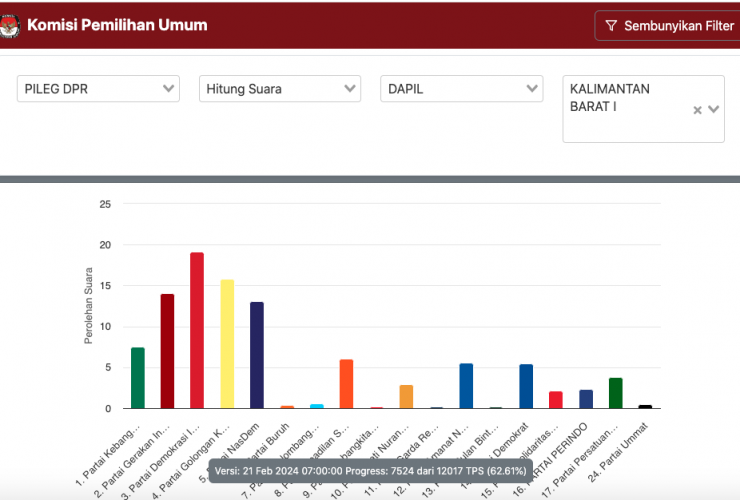Select the dark red Partai Gerakan Indonesia bar

pyautogui.click(x=167, y=351)
